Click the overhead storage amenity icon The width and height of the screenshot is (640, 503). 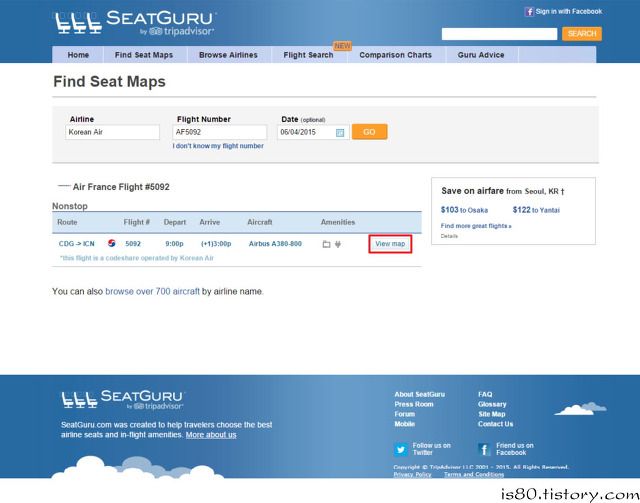click(x=326, y=244)
